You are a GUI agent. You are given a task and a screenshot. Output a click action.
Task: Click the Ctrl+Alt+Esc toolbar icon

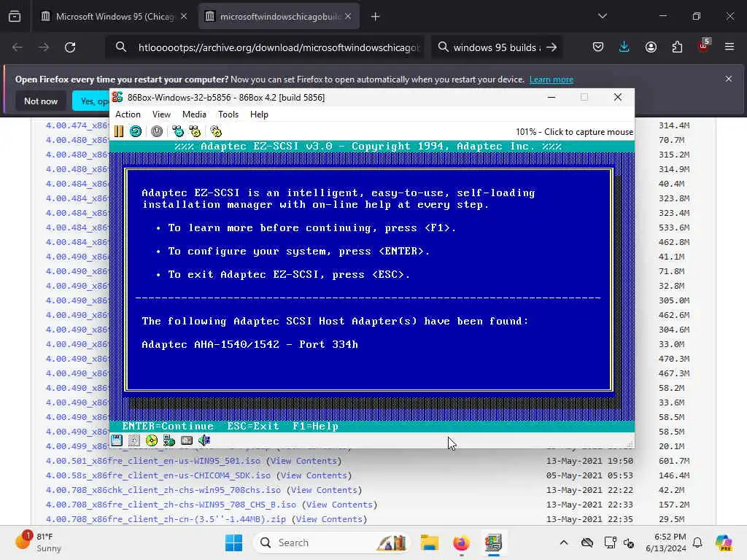tap(195, 131)
